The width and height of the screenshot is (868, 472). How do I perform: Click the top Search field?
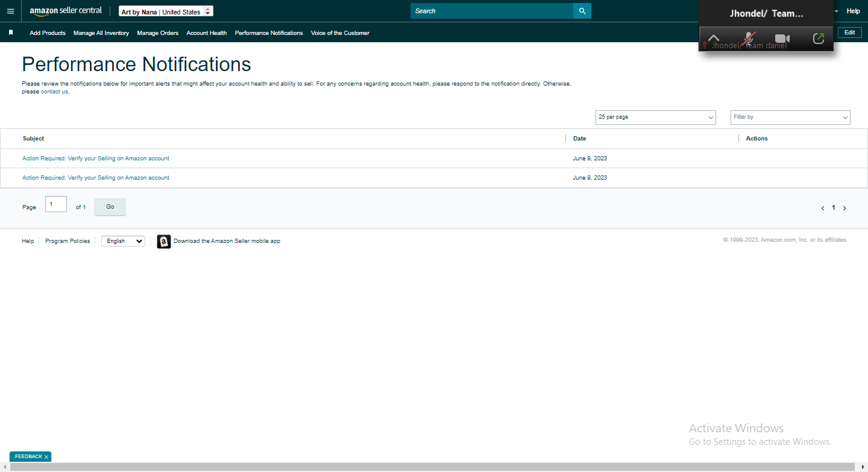coord(492,11)
